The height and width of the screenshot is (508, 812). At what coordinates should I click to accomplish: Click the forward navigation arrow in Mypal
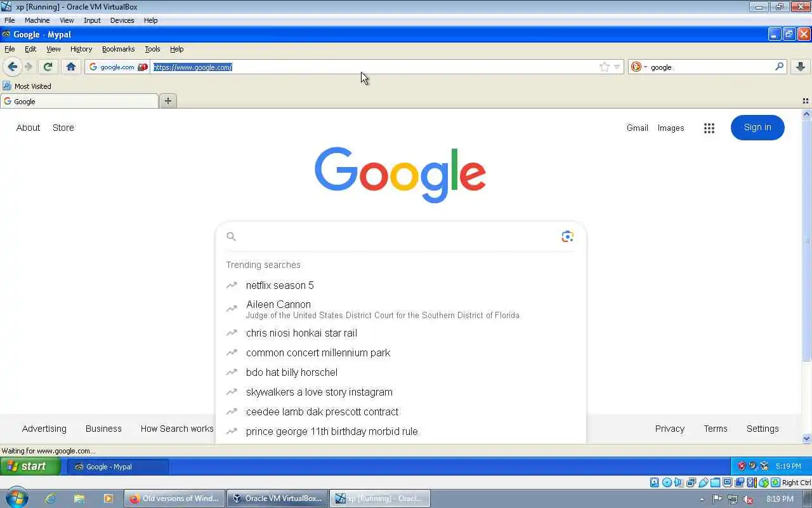(x=28, y=67)
